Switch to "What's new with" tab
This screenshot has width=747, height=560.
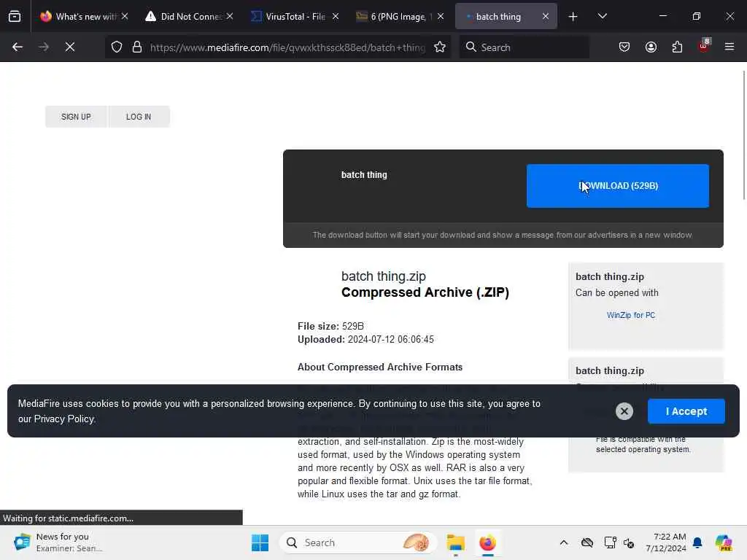(x=84, y=17)
